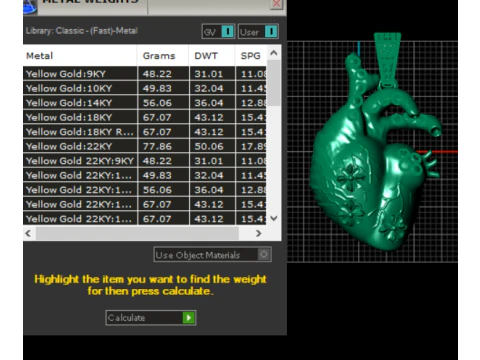Click the vertical scrollbar thumb
This screenshot has width=480, height=360.
[x=274, y=83]
